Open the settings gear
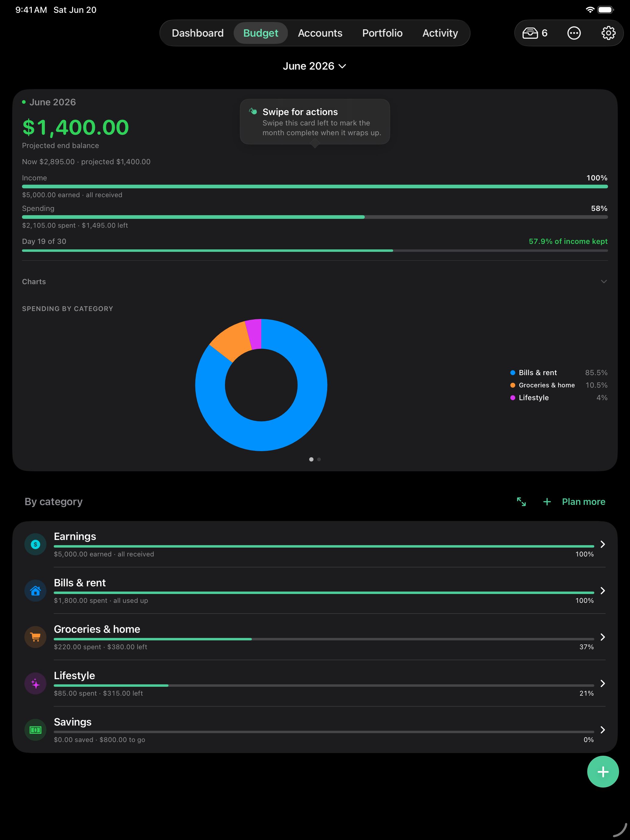Screen dimensions: 630x840 click(608, 33)
